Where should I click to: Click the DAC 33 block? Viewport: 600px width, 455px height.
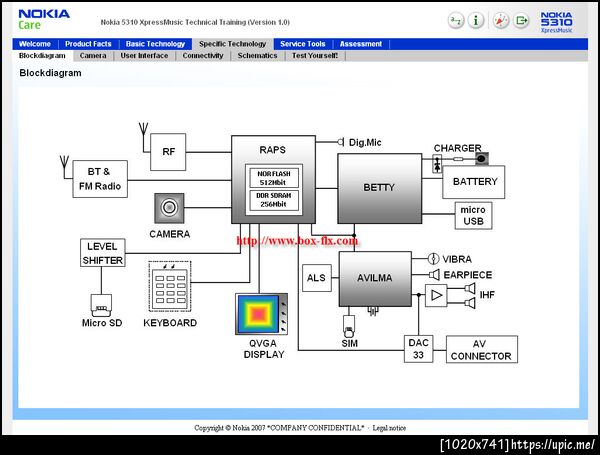point(419,349)
